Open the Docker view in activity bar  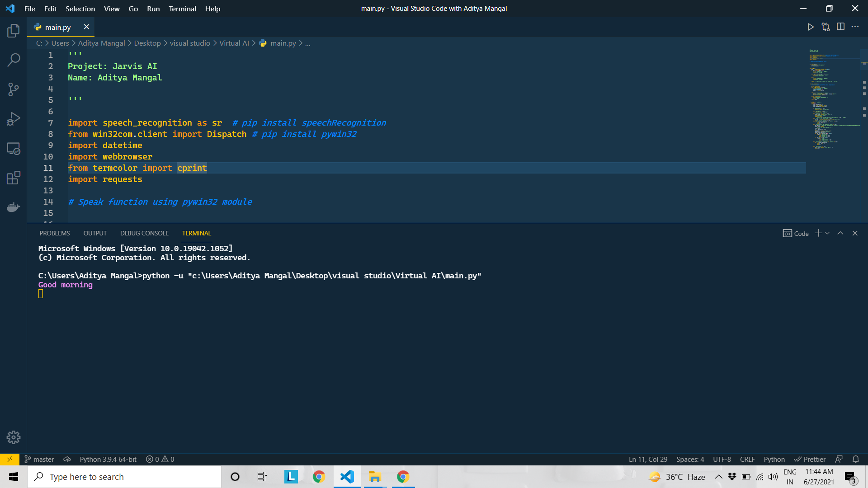14,207
